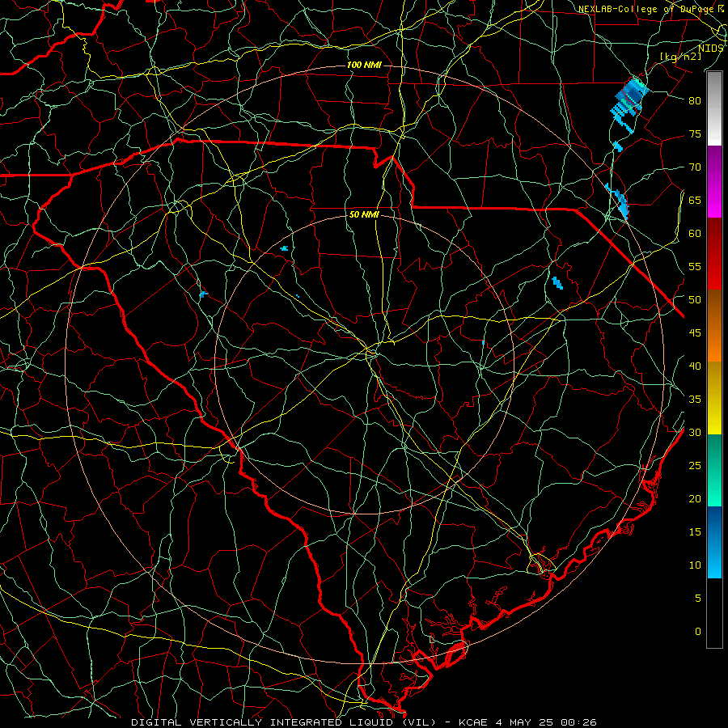The image size is (728, 728).
Task: Click the 45 value on the legend
Action: (x=695, y=333)
